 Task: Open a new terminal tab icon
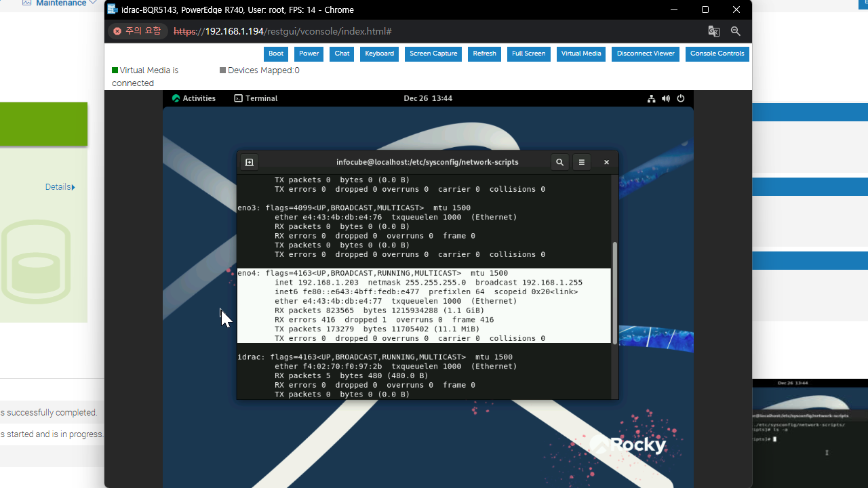[x=249, y=162]
